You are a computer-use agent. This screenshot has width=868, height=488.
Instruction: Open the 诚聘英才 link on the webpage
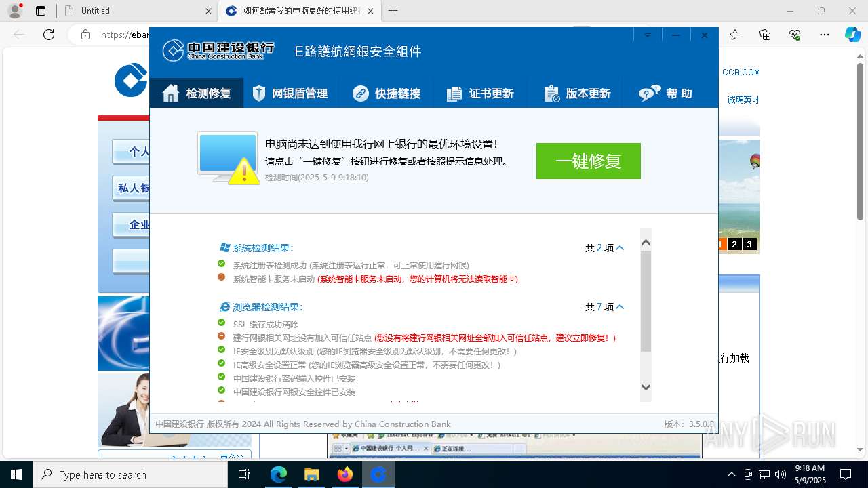743,100
